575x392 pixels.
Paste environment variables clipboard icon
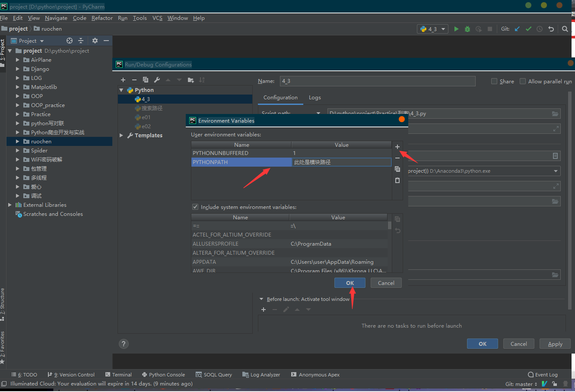click(397, 180)
